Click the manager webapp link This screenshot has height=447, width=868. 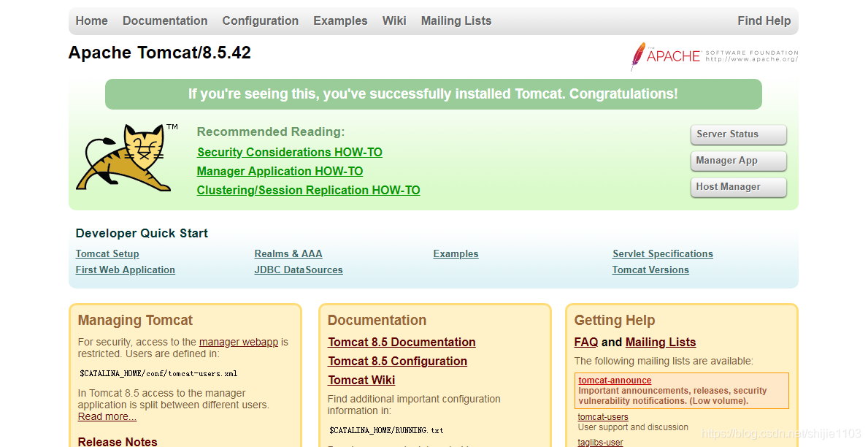[239, 343]
